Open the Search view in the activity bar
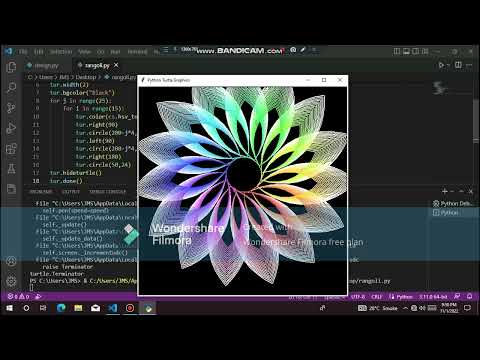Viewport: 480px width, 360px height. tap(11, 88)
